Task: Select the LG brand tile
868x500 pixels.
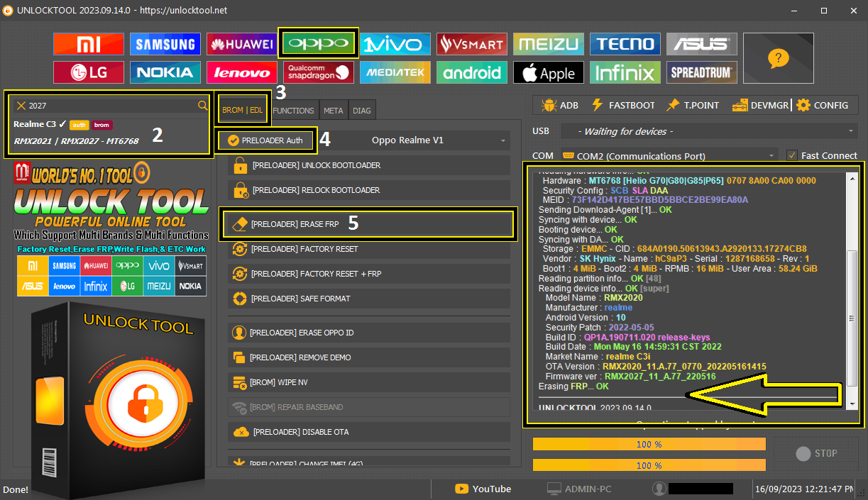Action: [88, 72]
